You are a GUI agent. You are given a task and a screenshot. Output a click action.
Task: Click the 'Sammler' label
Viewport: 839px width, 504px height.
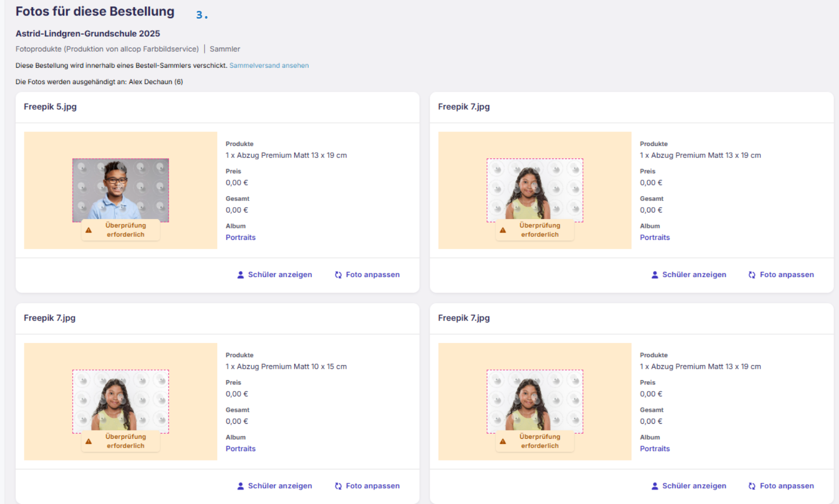tap(225, 49)
